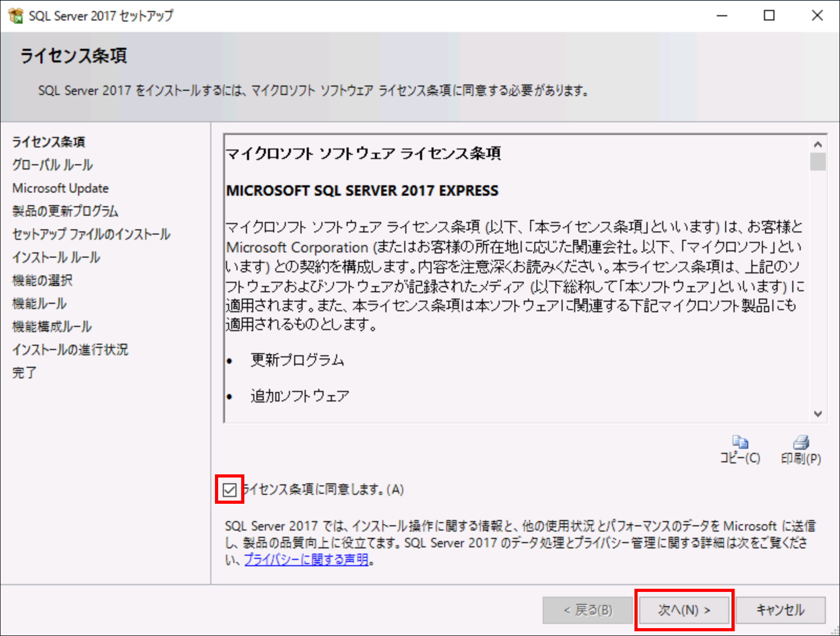
Task: Click the キャンセル button
Action: pos(780,610)
